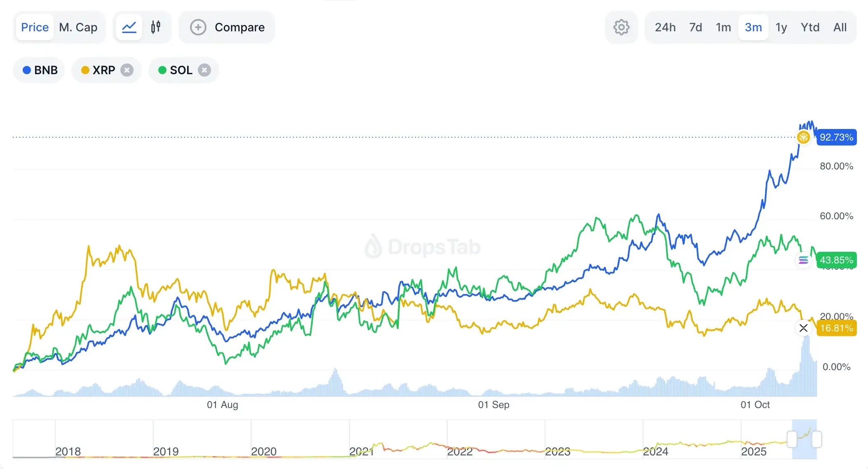Click the Compare button

click(227, 27)
